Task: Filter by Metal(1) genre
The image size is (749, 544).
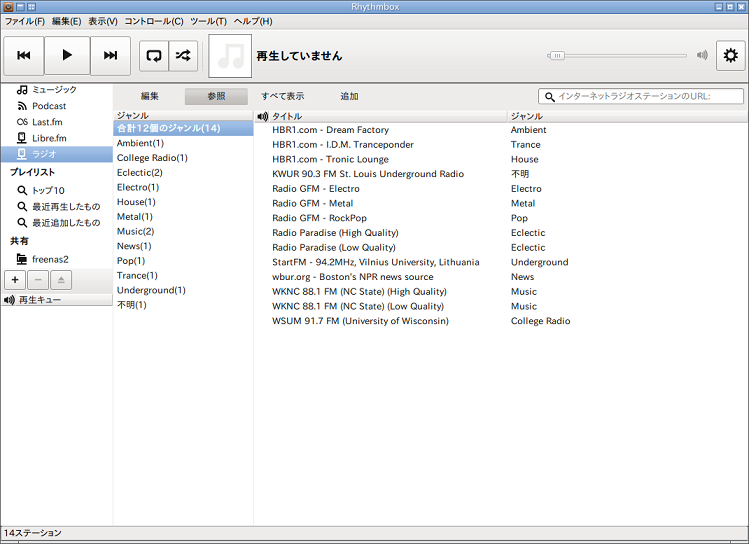Action: coord(183,217)
